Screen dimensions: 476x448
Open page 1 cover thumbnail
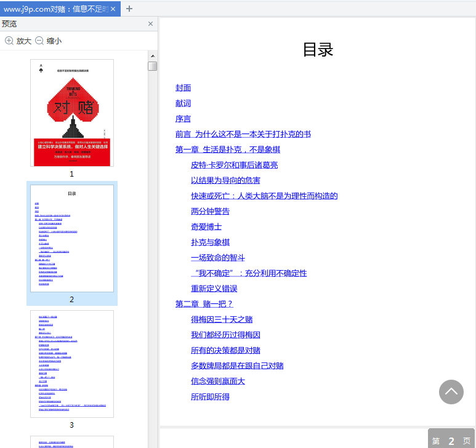click(72, 113)
